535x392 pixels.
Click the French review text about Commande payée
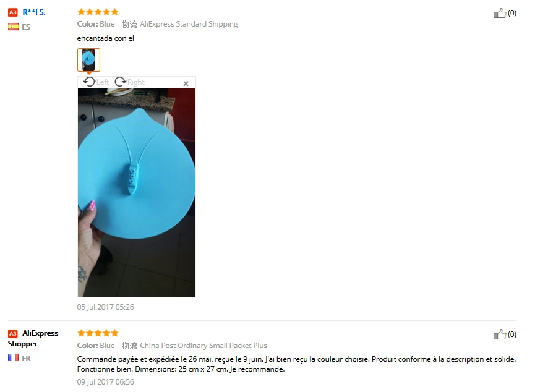tap(296, 364)
